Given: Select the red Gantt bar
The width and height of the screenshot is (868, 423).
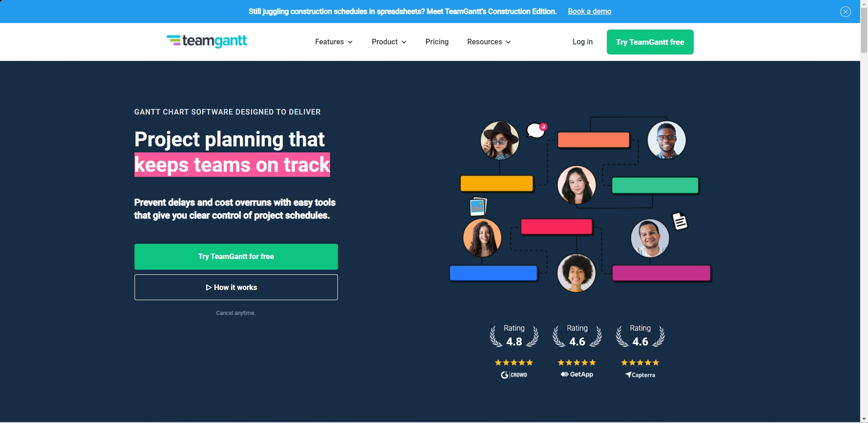Looking at the screenshot, I should [x=556, y=227].
